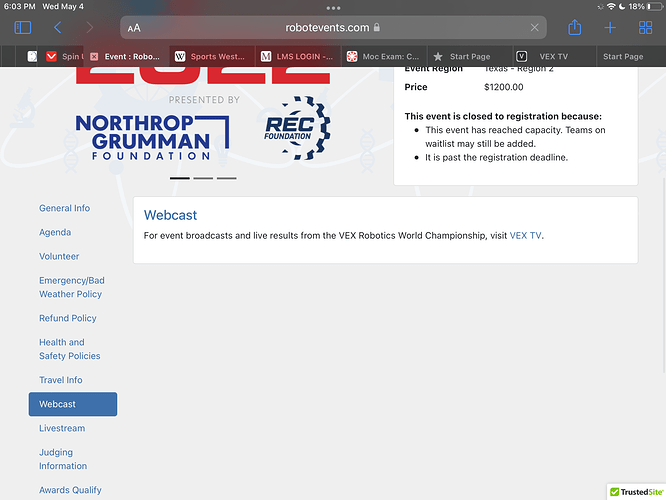Open the Volunteer section
The image size is (666, 500).
59,257
